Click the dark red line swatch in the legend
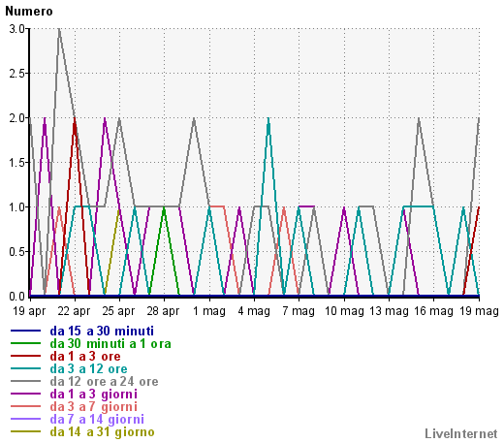504x443 pixels. (x=25, y=356)
